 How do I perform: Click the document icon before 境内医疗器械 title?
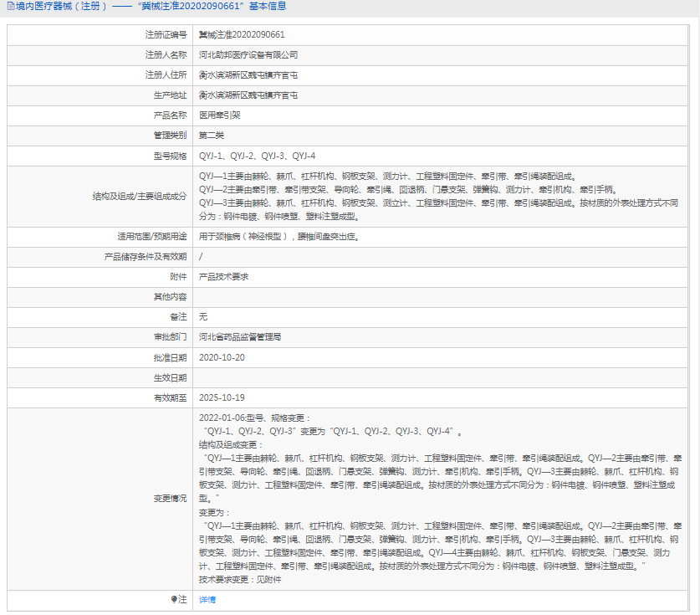[11, 6]
